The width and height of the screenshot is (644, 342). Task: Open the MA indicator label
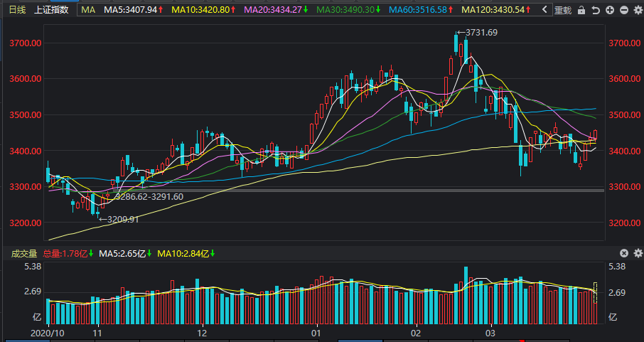(x=88, y=9)
